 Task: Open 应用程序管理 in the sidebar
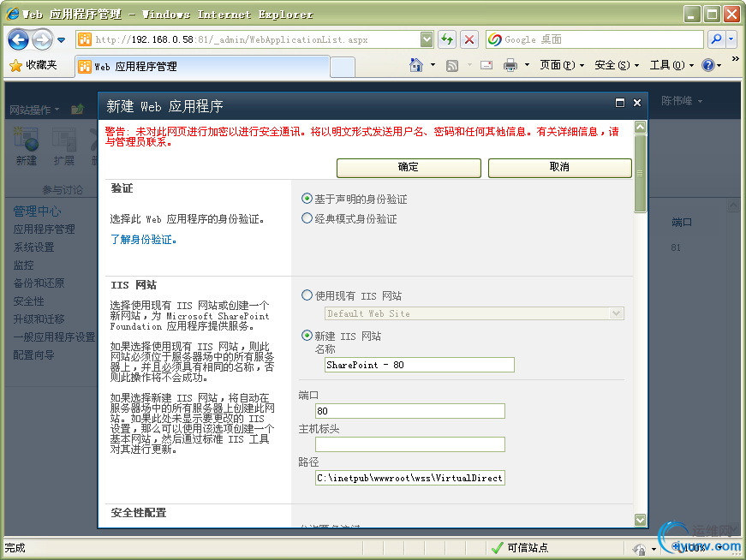[x=45, y=229]
